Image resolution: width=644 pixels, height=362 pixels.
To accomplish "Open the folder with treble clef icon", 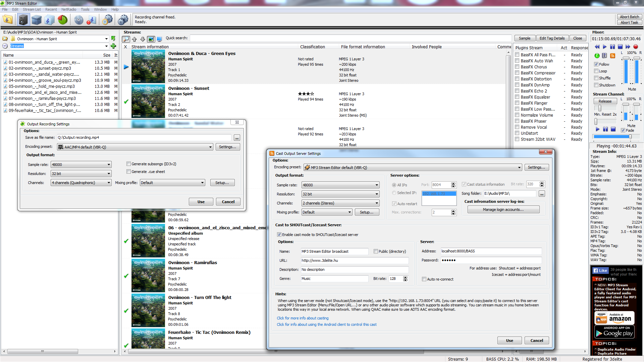I will 7,19.
